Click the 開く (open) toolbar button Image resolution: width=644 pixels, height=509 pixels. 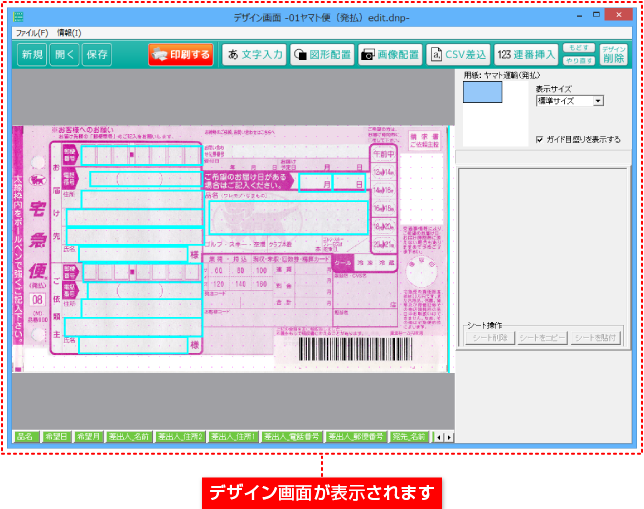pos(64,55)
